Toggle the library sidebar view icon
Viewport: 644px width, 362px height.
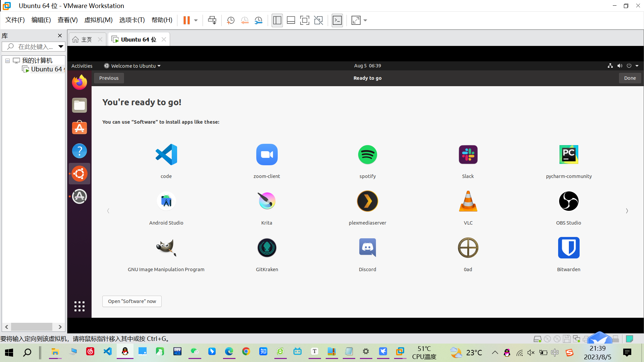277,20
